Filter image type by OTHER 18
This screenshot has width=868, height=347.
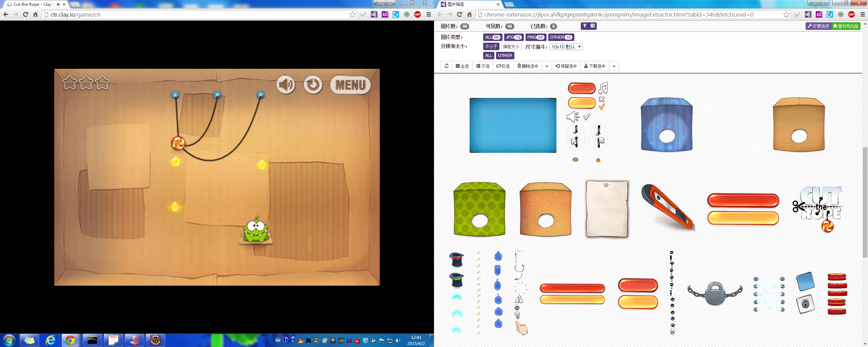(561, 37)
